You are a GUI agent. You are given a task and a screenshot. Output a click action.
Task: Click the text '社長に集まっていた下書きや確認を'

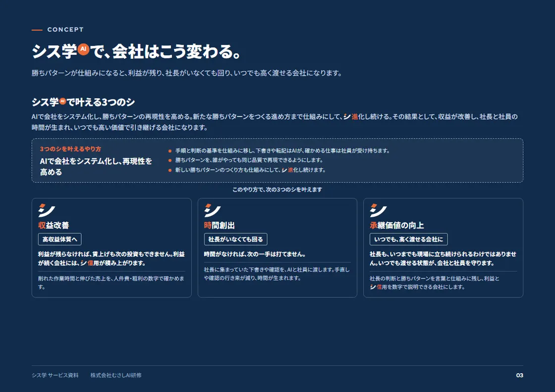(x=277, y=274)
